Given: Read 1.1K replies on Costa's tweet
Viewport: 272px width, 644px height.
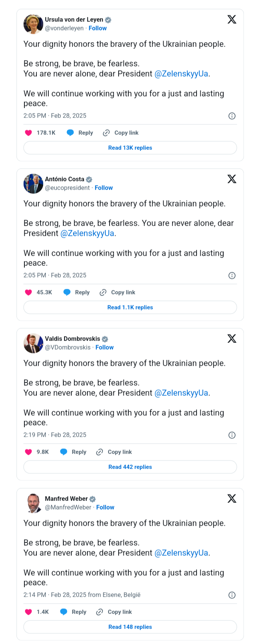Looking at the screenshot, I should 130,308.
